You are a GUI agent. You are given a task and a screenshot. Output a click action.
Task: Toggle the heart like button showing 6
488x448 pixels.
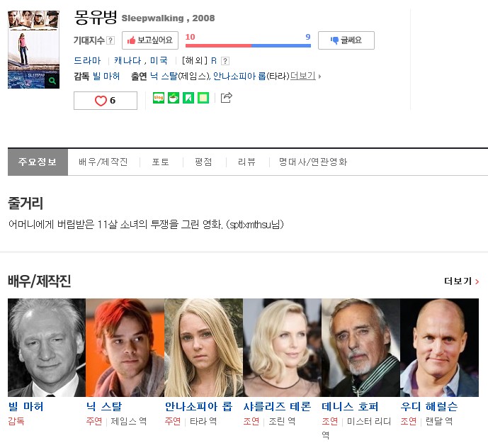(x=106, y=101)
